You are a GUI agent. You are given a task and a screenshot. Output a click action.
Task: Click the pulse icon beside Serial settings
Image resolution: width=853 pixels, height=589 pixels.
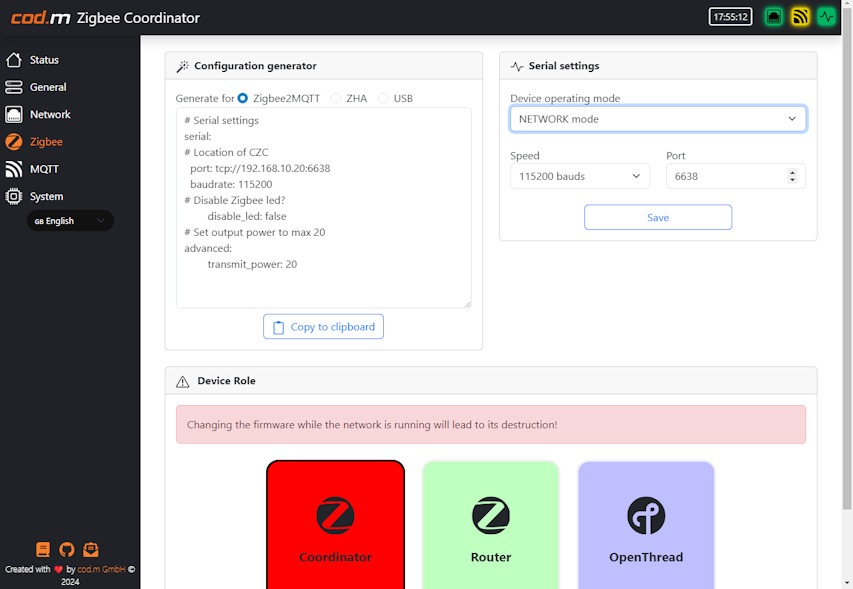517,66
